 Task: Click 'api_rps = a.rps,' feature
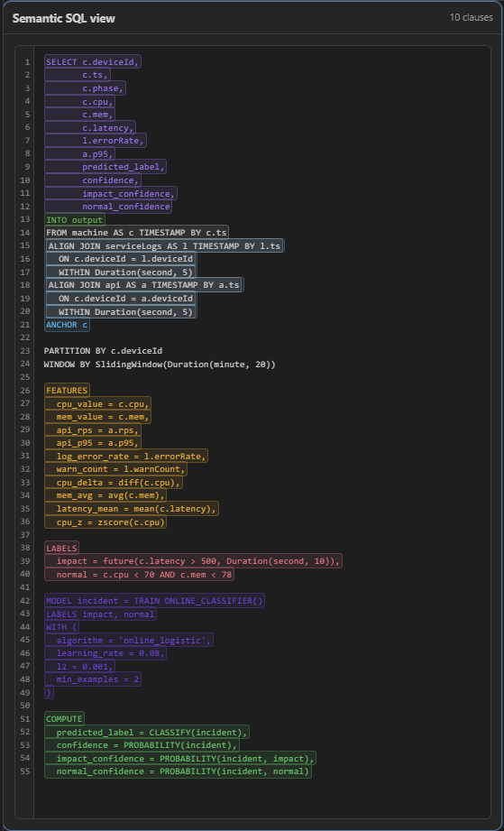pos(93,429)
